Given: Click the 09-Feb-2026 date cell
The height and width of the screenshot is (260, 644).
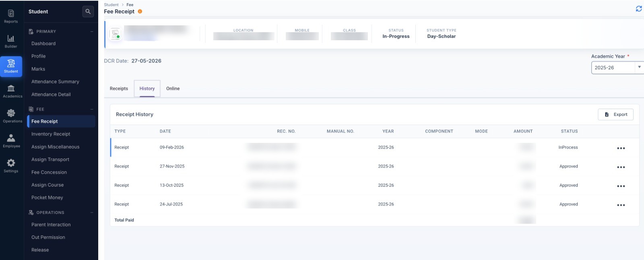Looking at the screenshot, I should (172, 147).
